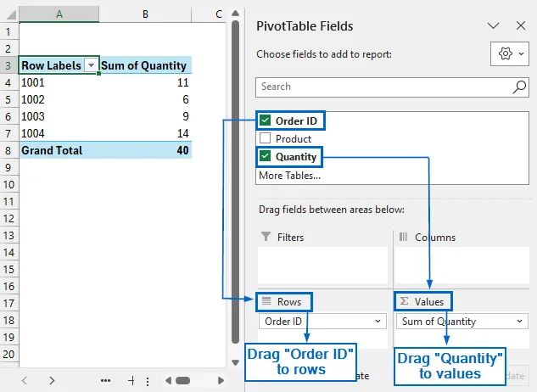Select cell containing 1002
This screenshot has width=537, height=392.
coord(59,99)
